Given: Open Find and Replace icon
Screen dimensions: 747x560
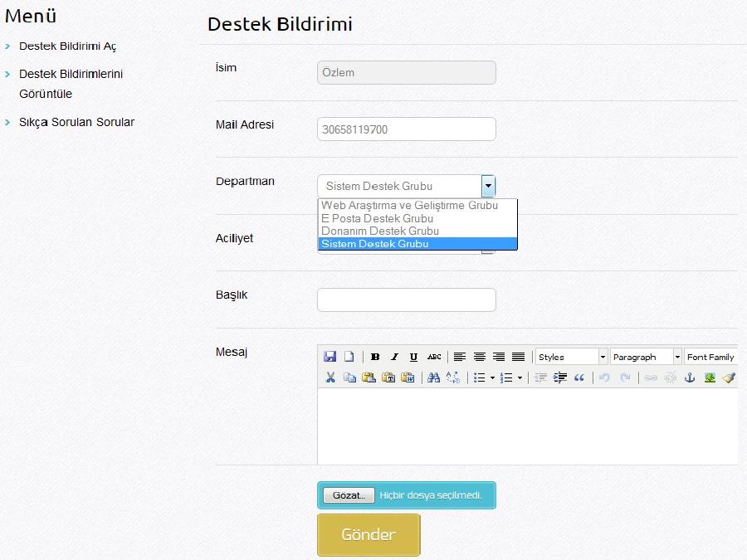Looking at the screenshot, I should 453,377.
